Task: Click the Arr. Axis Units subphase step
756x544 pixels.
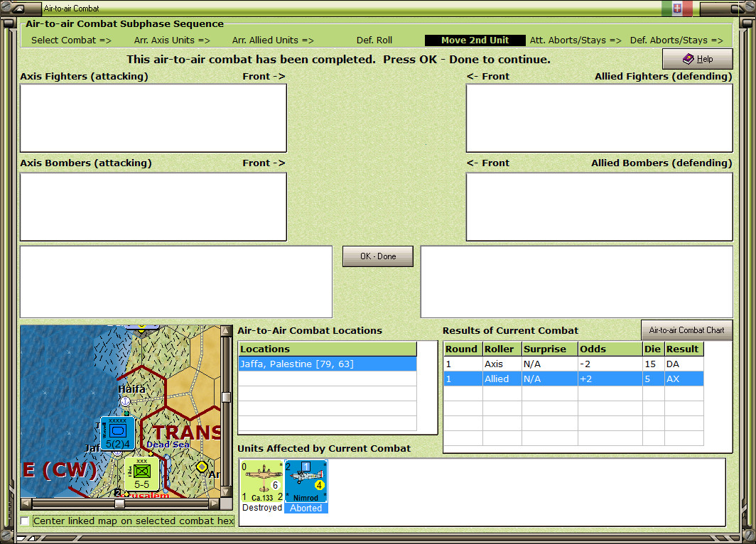Action: tap(172, 40)
